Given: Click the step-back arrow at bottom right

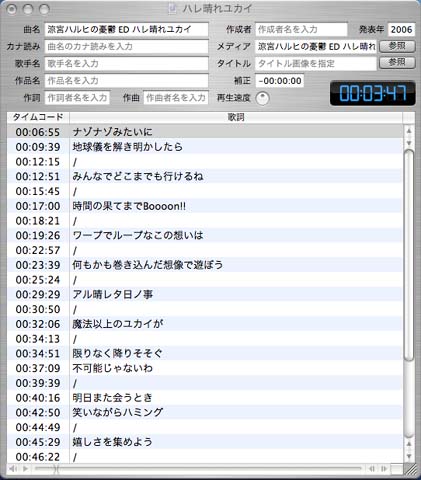Looking at the screenshot, I should (x=372, y=469).
